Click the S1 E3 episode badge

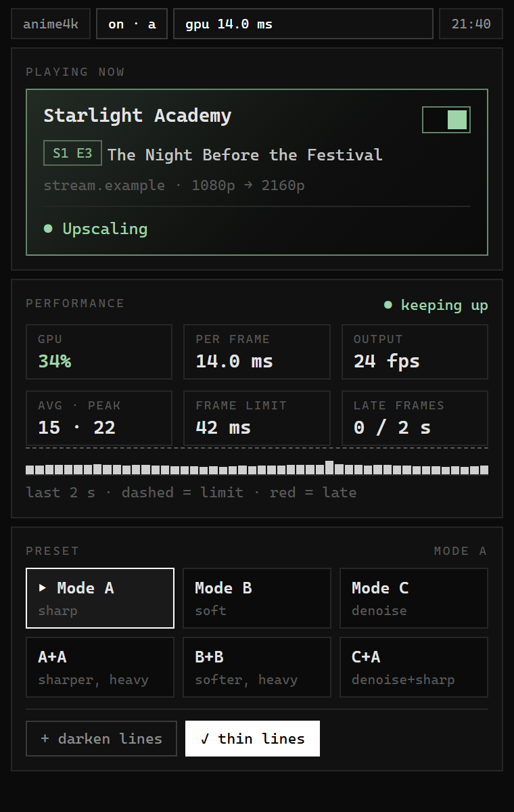[x=72, y=153]
